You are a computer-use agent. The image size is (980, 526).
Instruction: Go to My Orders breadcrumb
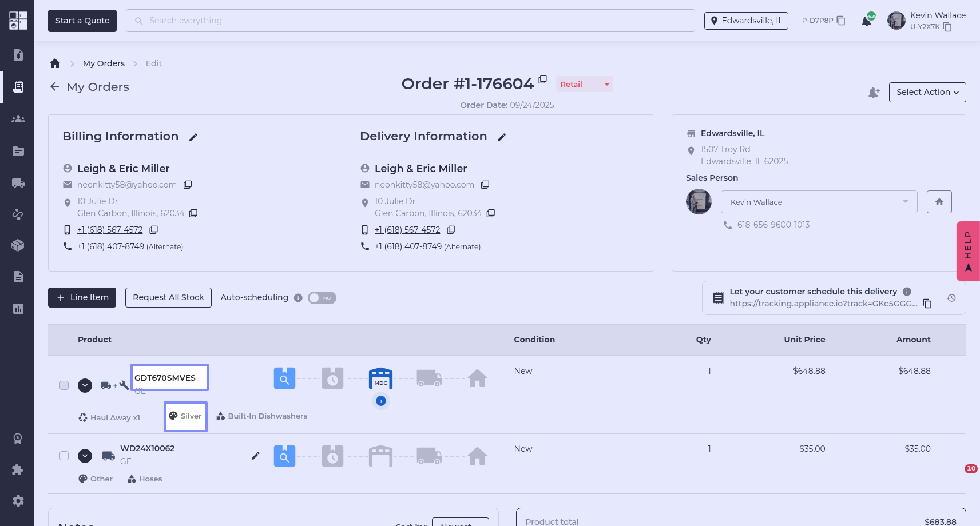point(104,63)
